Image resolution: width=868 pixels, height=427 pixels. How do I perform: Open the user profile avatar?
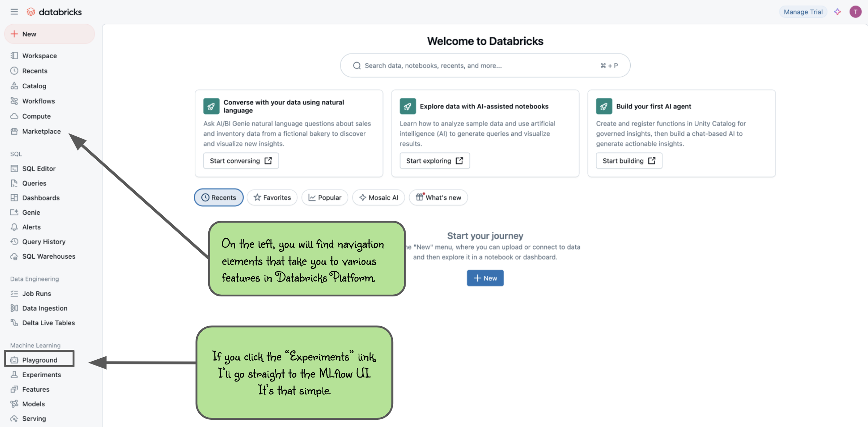click(855, 12)
